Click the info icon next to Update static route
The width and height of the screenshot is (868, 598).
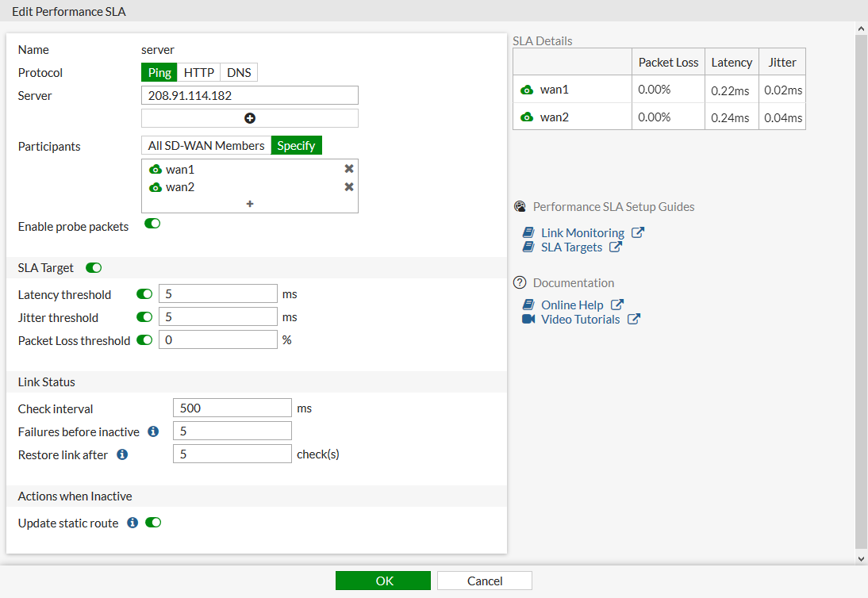(x=132, y=522)
